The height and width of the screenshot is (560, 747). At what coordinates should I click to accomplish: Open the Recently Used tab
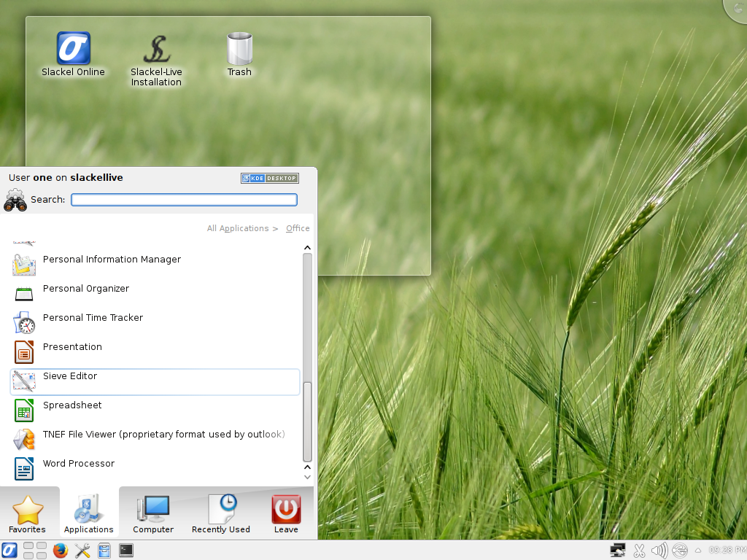(x=220, y=514)
